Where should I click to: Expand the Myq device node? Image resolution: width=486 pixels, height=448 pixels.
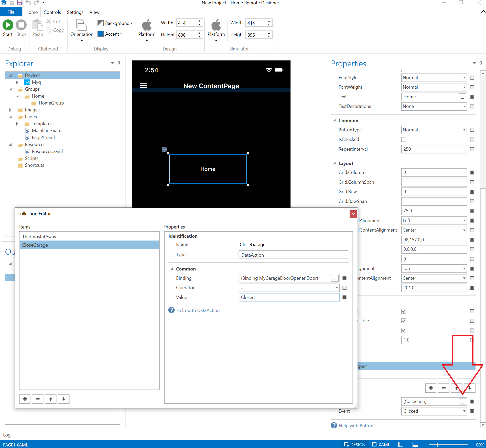(x=17, y=82)
